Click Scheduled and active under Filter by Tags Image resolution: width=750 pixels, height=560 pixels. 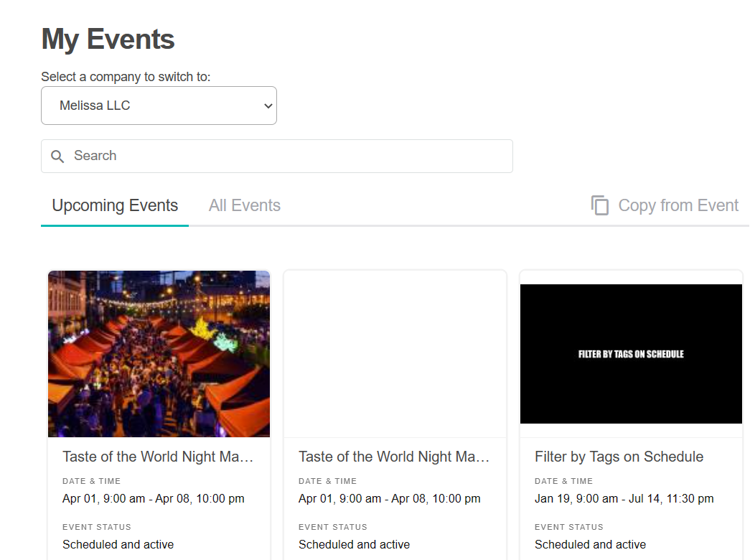[x=590, y=545]
